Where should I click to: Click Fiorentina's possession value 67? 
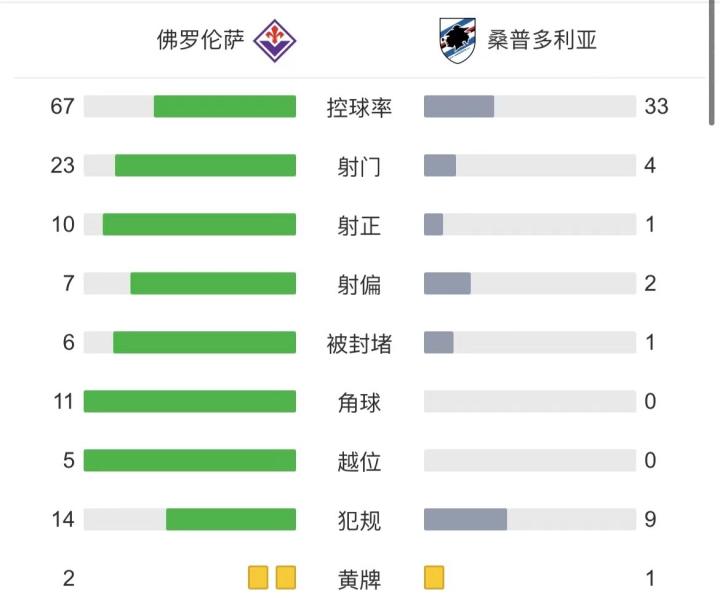(62, 106)
